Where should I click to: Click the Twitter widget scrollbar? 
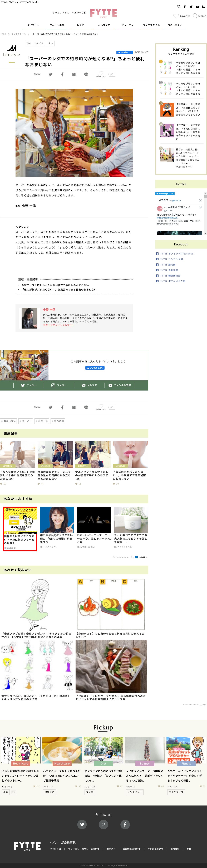point(205,213)
